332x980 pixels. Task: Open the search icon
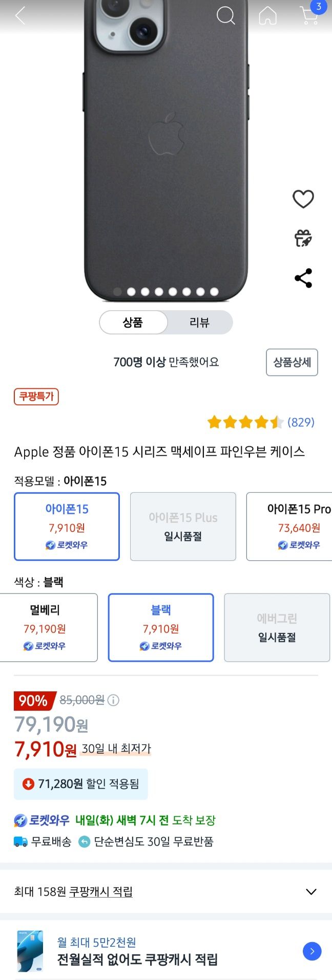click(225, 15)
